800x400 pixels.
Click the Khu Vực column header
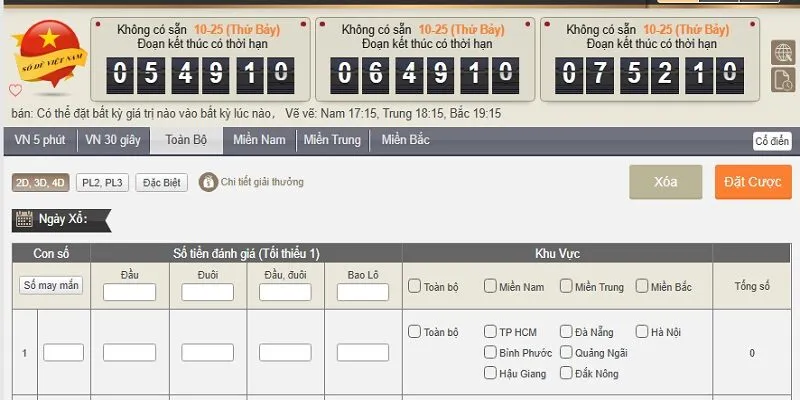click(557, 253)
